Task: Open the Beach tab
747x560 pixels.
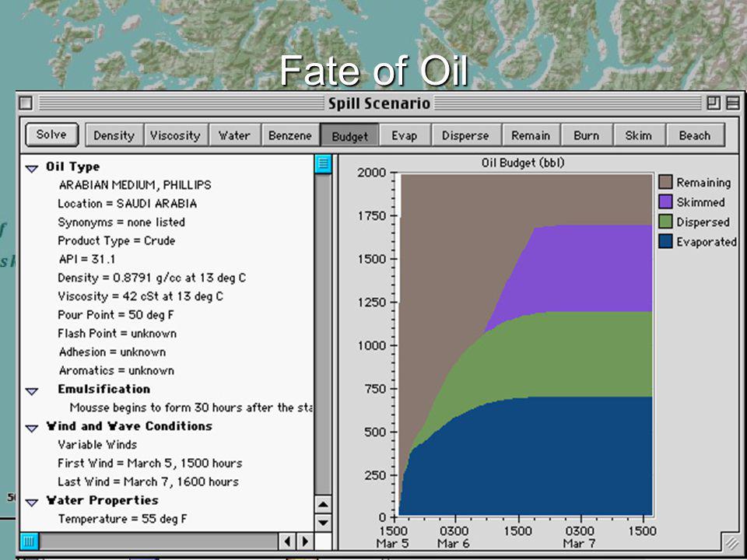Action: point(695,135)
